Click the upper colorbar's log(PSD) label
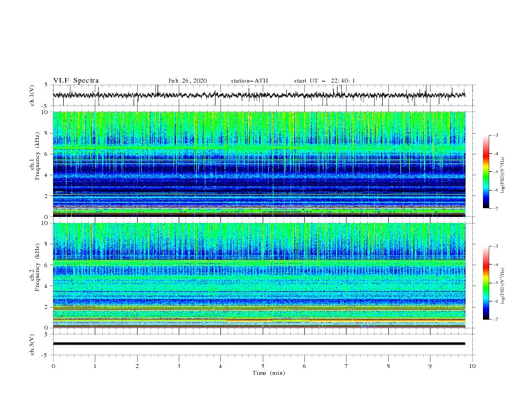 click(503, 175)
